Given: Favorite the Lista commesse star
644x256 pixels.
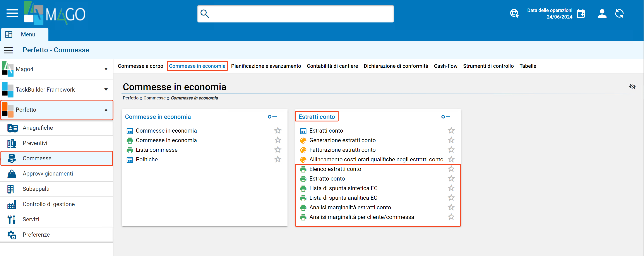Looking at the screenshot, I should click(278, 150).
